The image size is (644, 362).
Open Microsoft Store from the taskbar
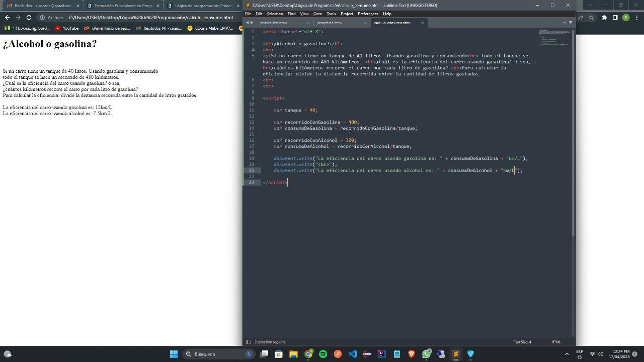click(x=278, y=354)
